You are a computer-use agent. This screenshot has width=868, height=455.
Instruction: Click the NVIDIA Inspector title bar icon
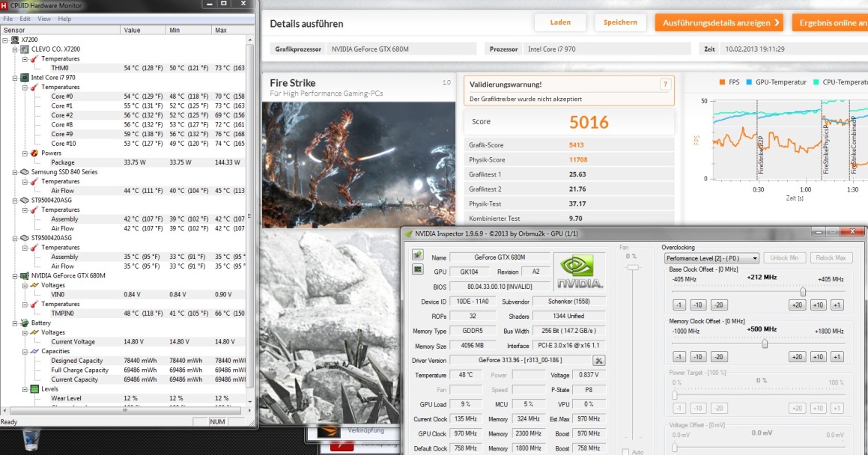pos(408,233)
